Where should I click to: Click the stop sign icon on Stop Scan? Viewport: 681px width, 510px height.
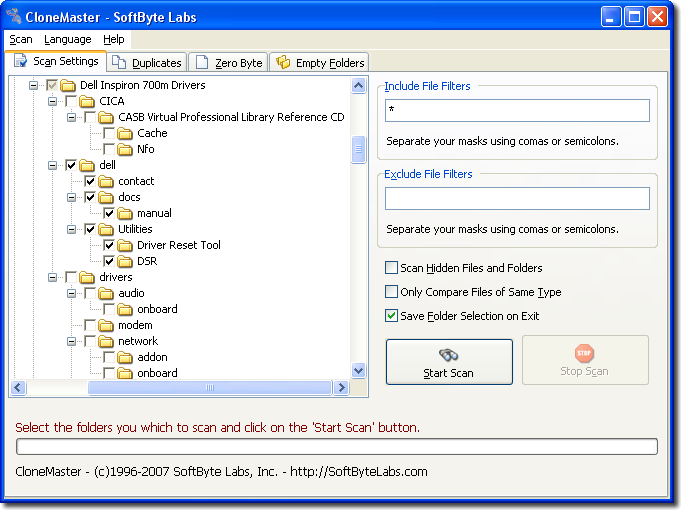(584, 353)
